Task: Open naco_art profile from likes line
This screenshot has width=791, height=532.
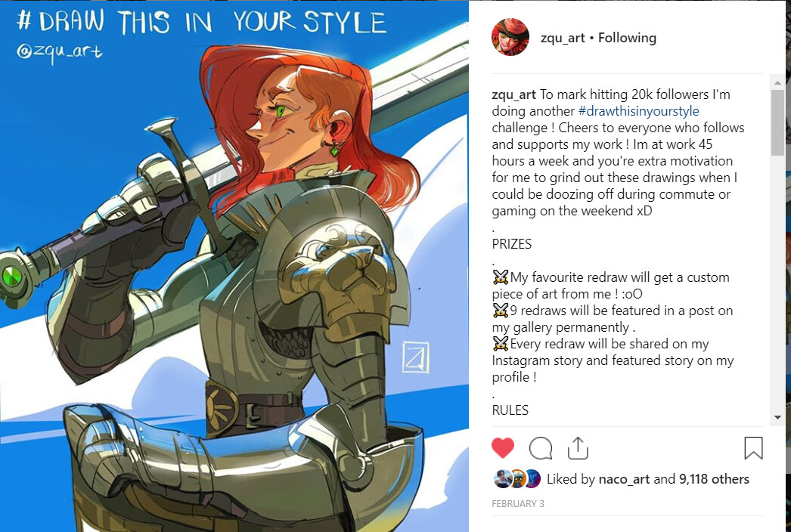Action: pyautogui.click(x=624, y=479)
